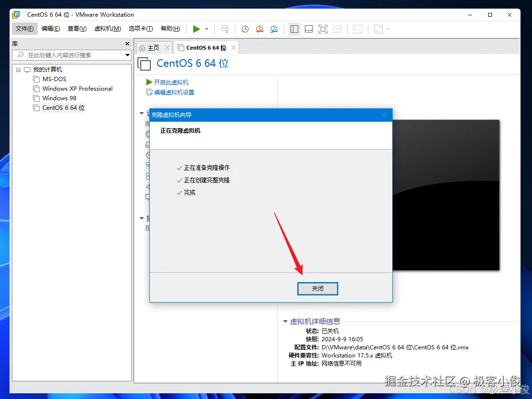Click the 正在创建完整克隆 step text
Screen dimensions: 532x399
tap(207, 180)
